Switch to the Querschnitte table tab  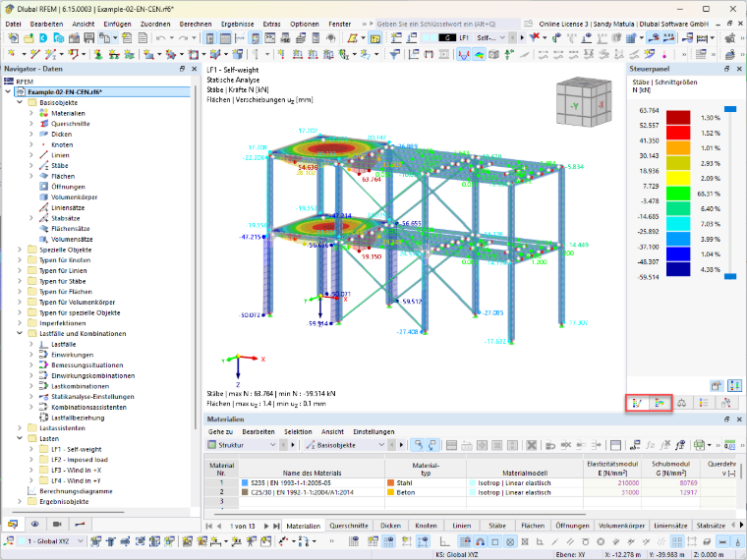pyautogui.click(x=349, y=526)
